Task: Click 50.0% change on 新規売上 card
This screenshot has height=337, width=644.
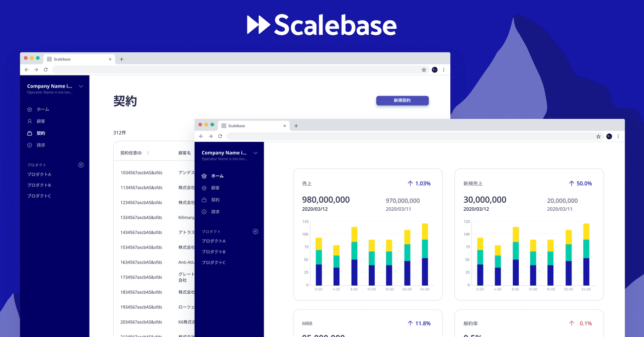Action: tap(580, 184)
